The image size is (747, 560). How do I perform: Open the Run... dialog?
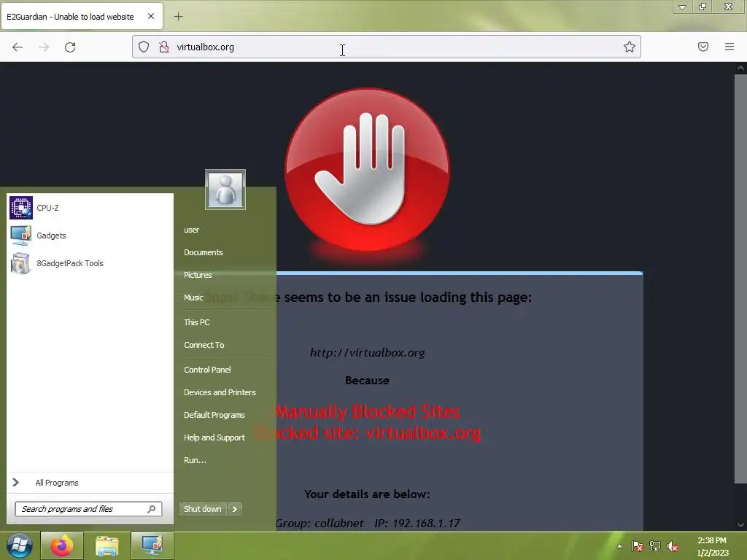[195, 460]
